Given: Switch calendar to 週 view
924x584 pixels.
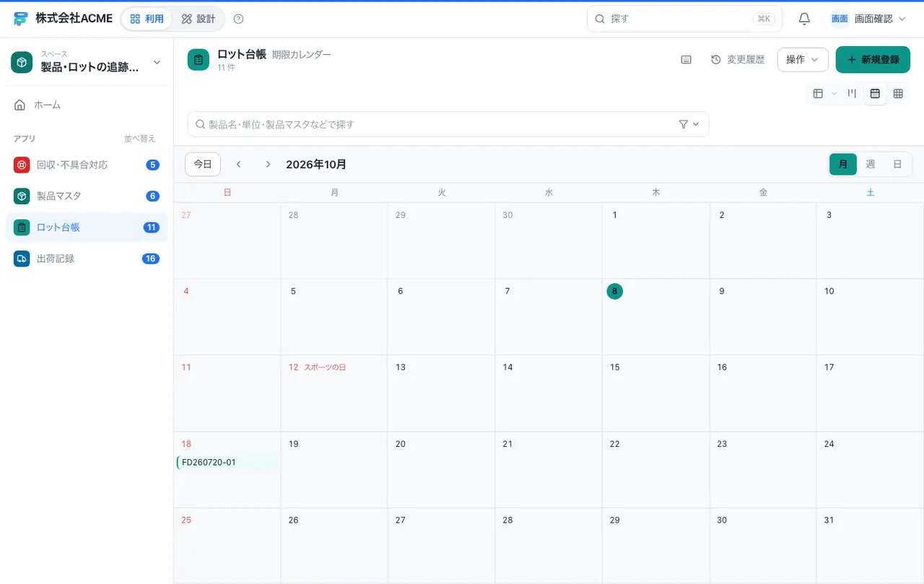Looking at the screenshot, I should click(871, 165).
